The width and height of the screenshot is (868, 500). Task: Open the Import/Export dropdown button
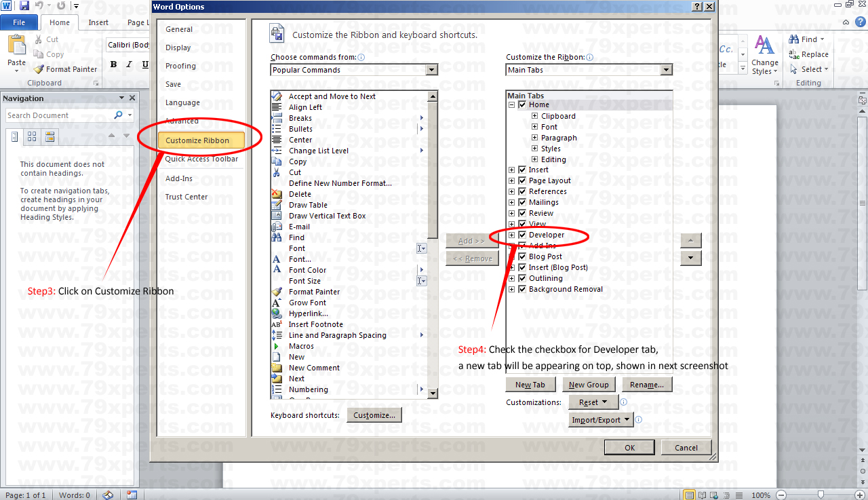click(x=601, y=420)
